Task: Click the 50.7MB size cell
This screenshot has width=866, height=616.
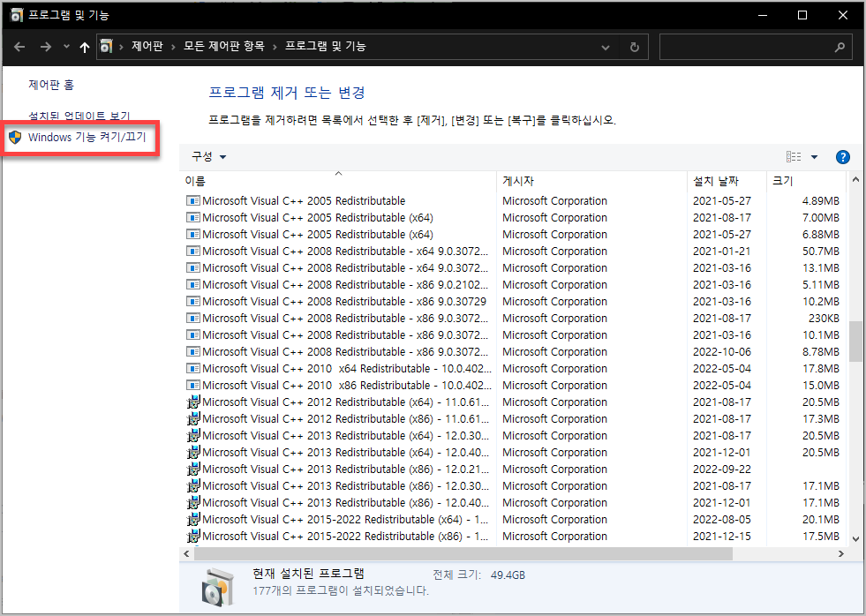Action: pos(821,252)
